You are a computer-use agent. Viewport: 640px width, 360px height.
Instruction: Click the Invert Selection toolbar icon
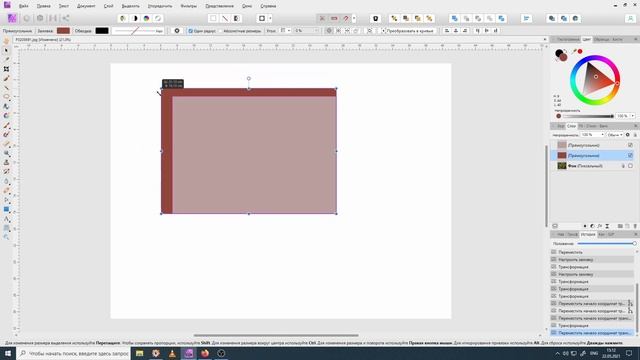tap(236, 18)
